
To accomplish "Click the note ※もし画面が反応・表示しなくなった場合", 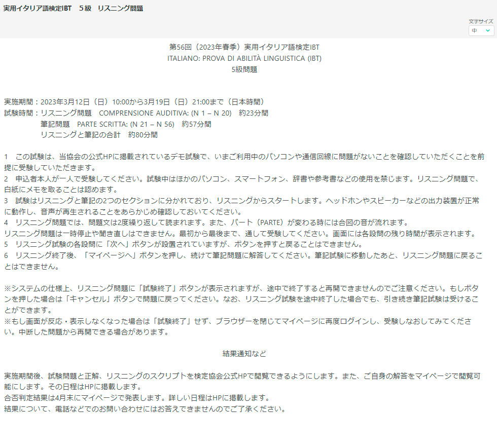I will (238, 327).
